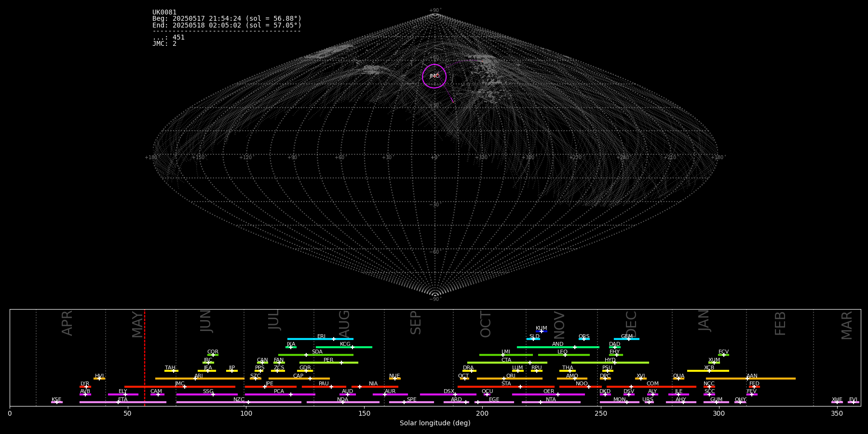The width and height of the screenshot is (868, 434).
Task: Click the 350 tick label on the solar longitude axis
Action: pos(837,413)
